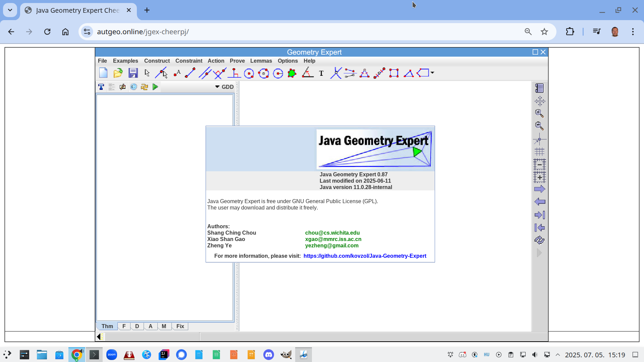The height and width of the screenshot is (362, 644).
Task: Select the pan/move view tool on the right sidebar
Action: pyautogui.click(x=540, y=101)
